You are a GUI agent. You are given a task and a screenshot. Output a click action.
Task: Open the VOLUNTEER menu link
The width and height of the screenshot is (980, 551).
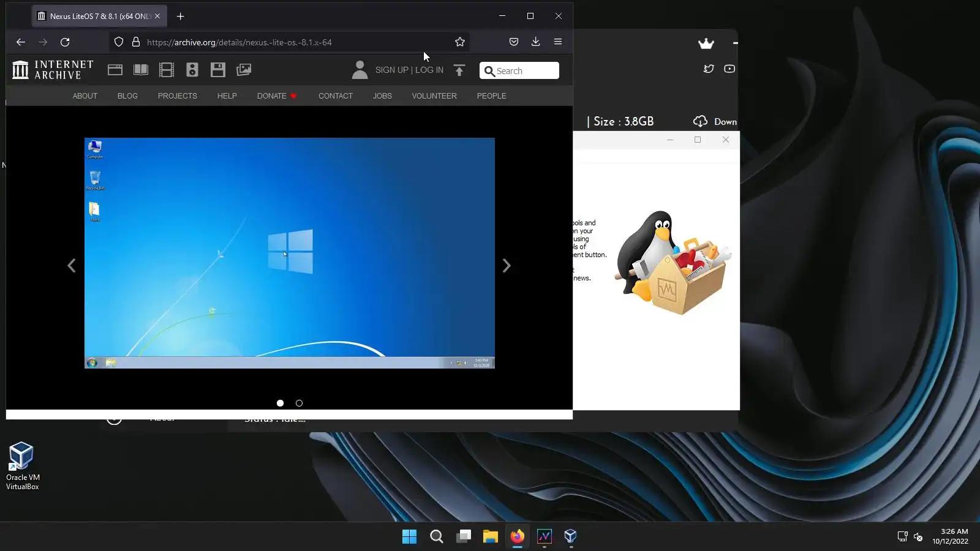click(434, 96)
